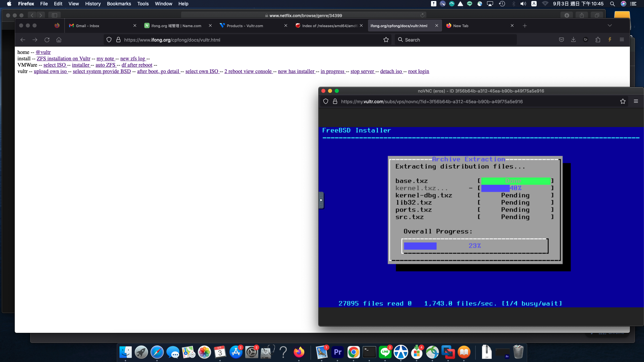Screen dimensions: 644x362
Task: Click the Firefox reload page button
Action: 47,40
